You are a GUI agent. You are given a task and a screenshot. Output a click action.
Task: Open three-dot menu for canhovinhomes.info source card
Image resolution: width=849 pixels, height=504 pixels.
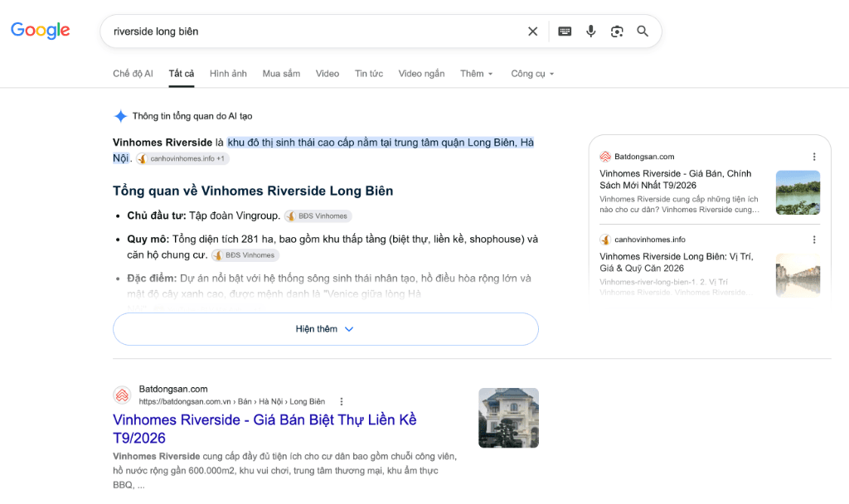tap(814, 240)
